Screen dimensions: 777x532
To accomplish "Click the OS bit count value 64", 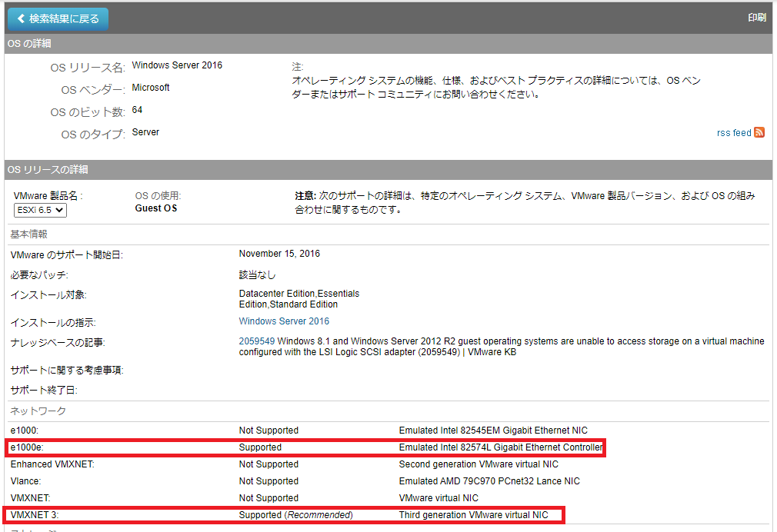I will pos(137,110).
